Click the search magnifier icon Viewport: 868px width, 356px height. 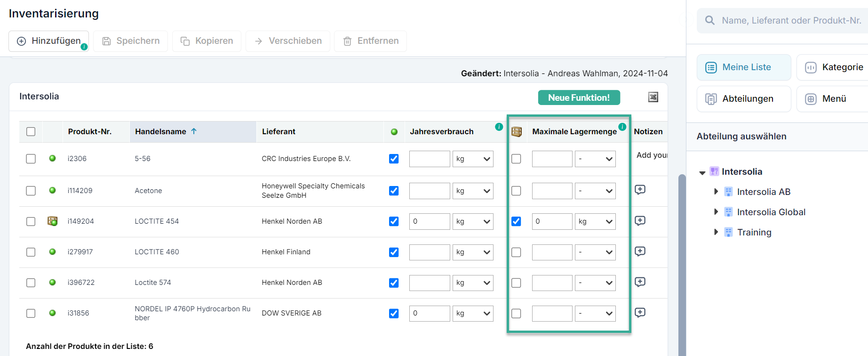click(710, 20)
